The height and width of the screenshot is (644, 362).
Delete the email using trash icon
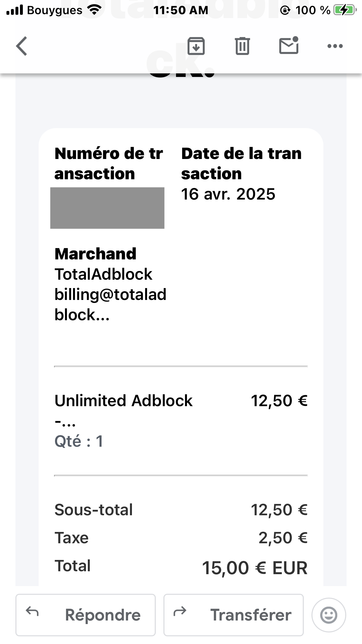[x=242, y=46]
